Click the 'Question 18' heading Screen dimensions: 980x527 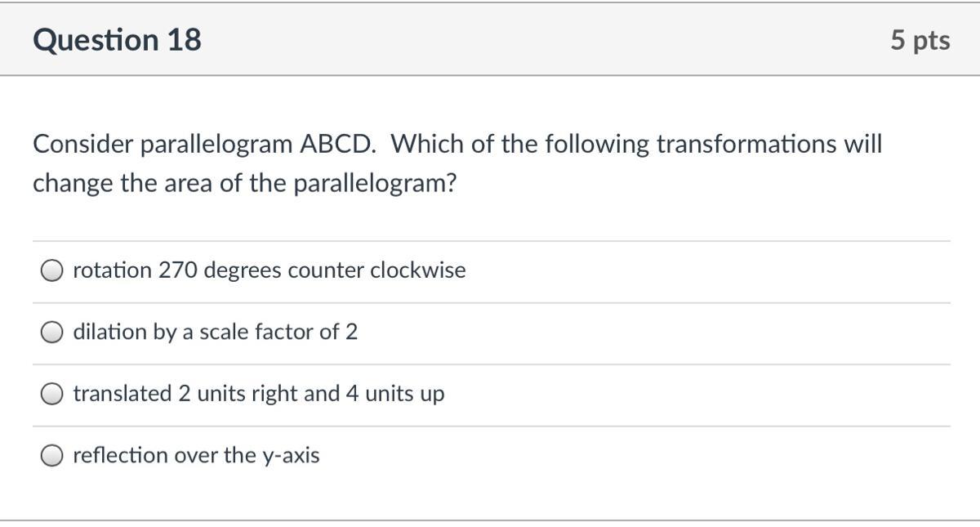(x=118, y=40)
